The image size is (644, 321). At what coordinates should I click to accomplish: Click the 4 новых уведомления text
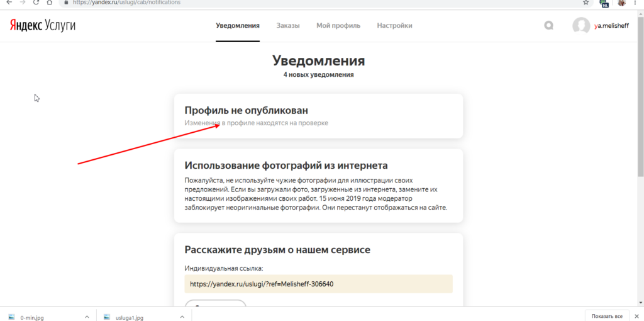(318, 75)
